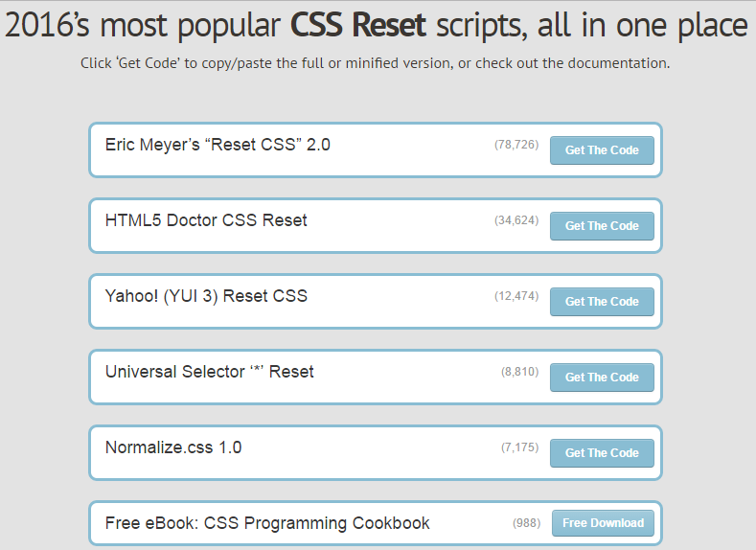Get the code for Universal Selector Reset
The height and width of the screenshot is (550, 756).
tap(602, 378)
